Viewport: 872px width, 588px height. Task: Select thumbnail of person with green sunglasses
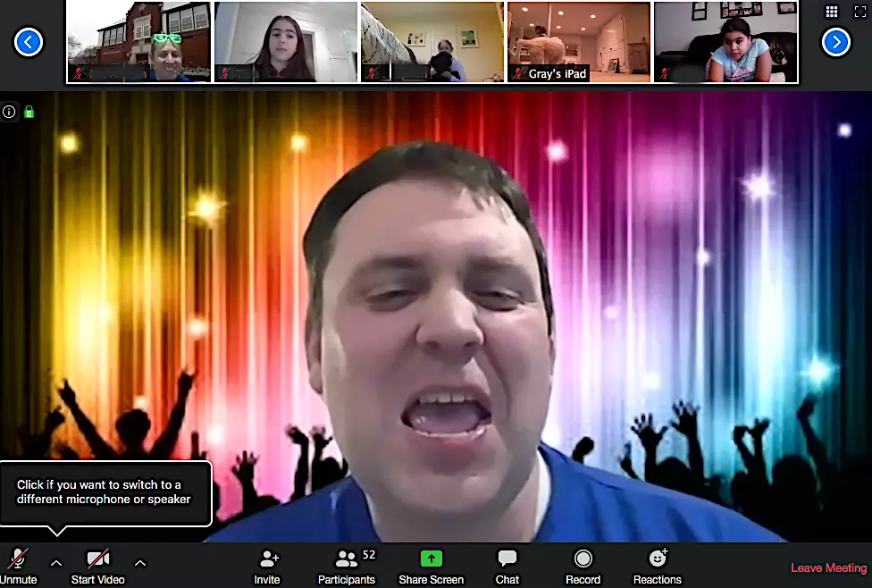[139, 42]
